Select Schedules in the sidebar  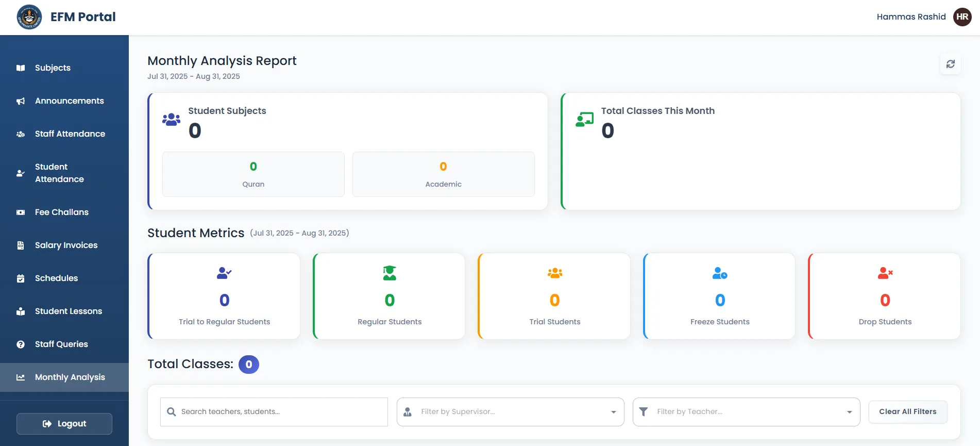(x=56, y=278)
